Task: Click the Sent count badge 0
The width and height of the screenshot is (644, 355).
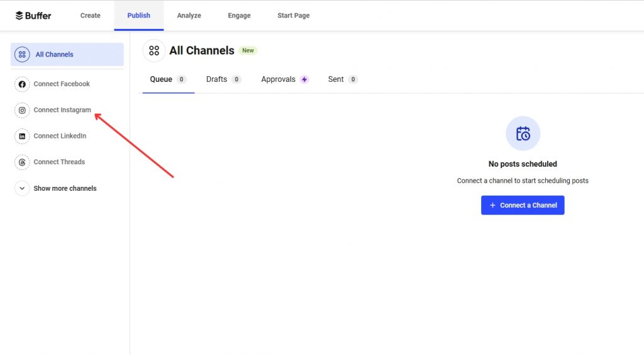Action: [353, 79]
